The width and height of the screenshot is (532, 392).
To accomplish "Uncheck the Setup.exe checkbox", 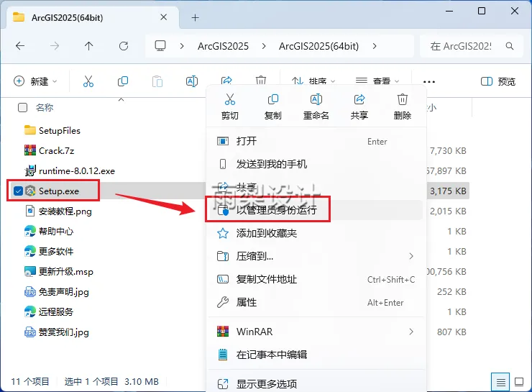I will click(x=18, y=191).
